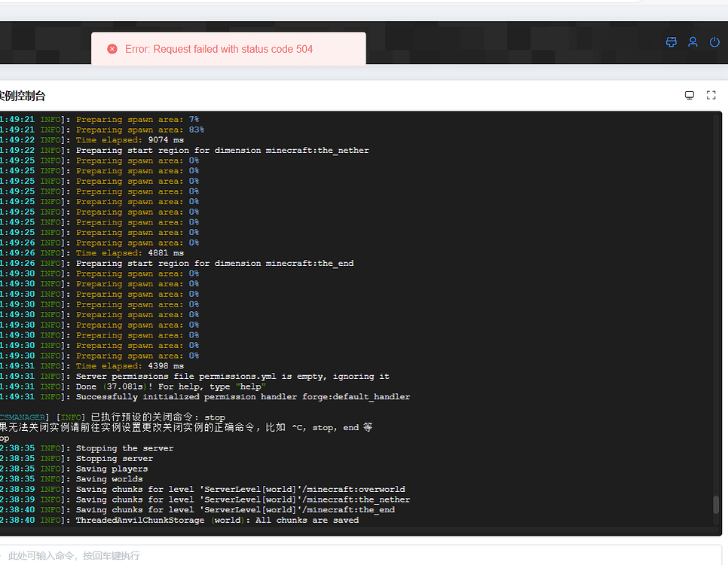Click the monitor icon above the console
The width and height of the screenshot is (728, 565).
[x=689, y=95]
